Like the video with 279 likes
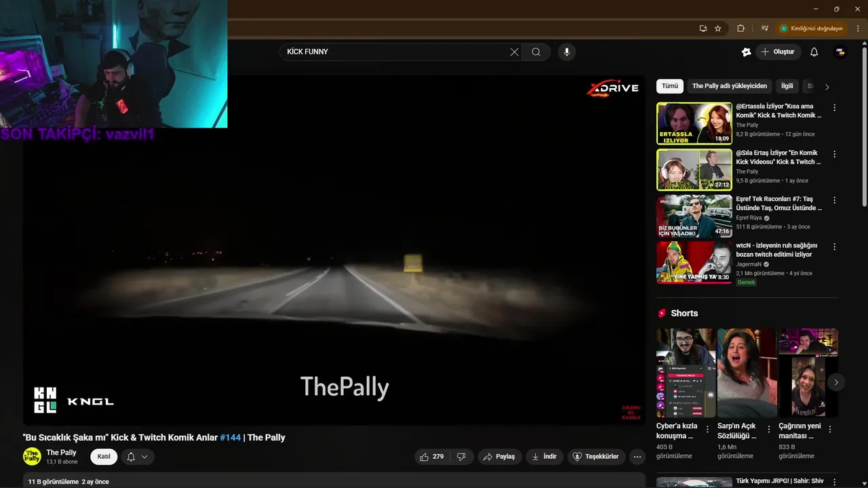 pyautogui.click(x=432, y=457)
